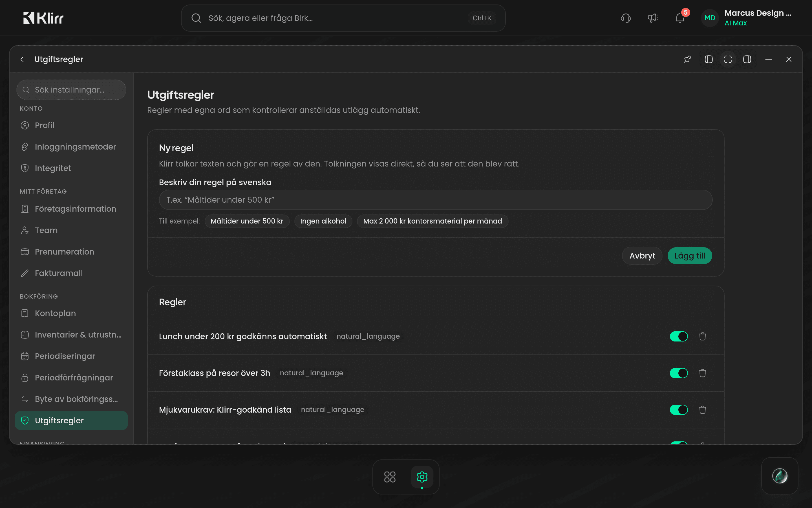Open Företagsinformation settings

pos(71,209)
